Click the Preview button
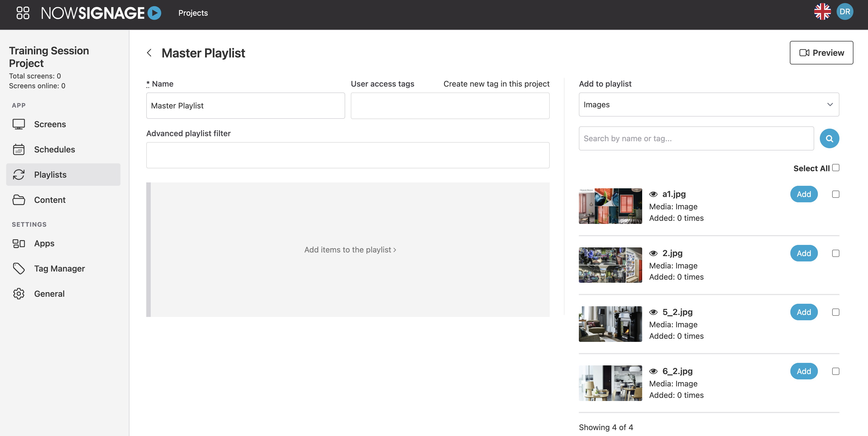The image size is (868, 436). point(821,53)
